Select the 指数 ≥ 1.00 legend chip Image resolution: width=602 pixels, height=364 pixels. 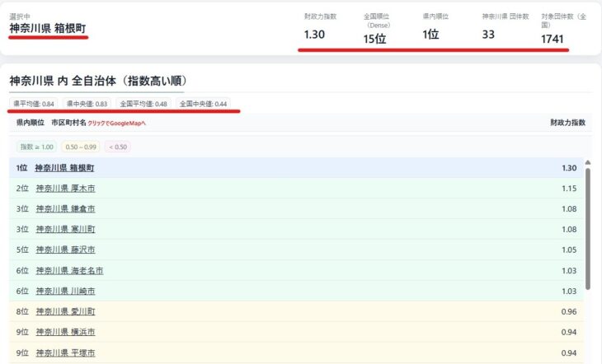point(35,147)
